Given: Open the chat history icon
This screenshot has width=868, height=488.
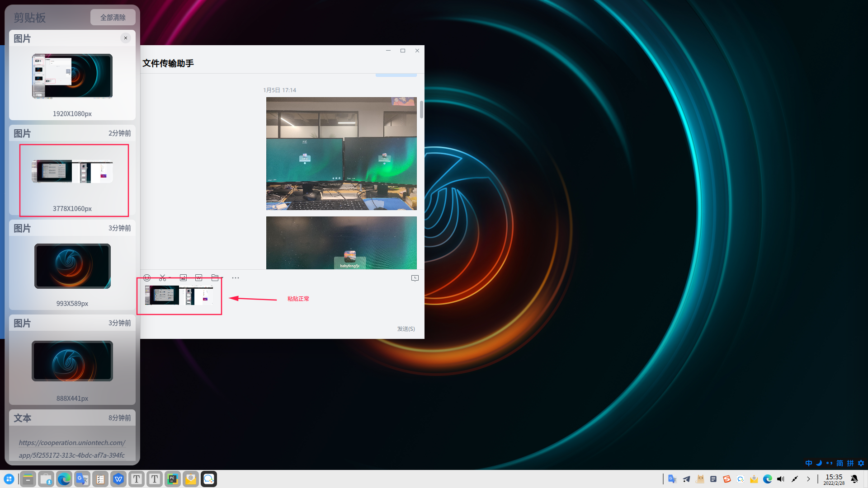Looking at the screenshot, I should pyautogui.click(x=415, y=278).
